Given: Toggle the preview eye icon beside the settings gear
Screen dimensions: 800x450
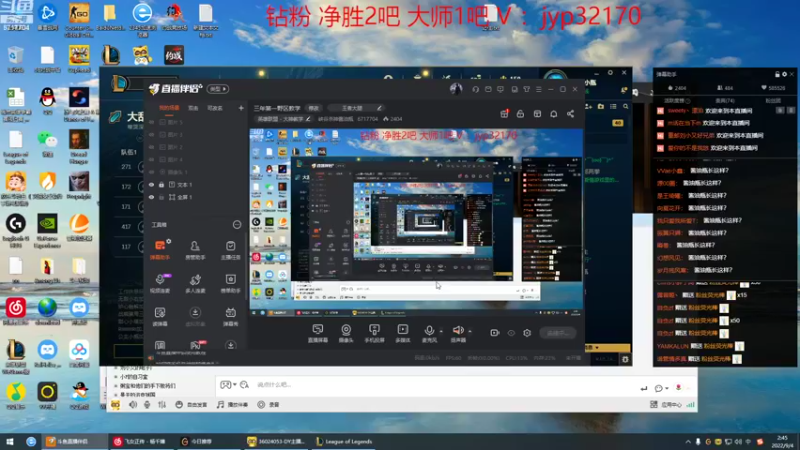Looking at the screenshot, I should pyautogui.click(x=511, y=333).
